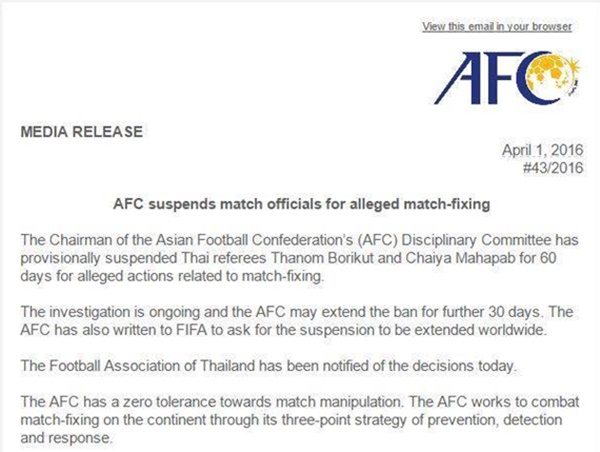
Task: Click the release number #43/2016
Action: 553,168
